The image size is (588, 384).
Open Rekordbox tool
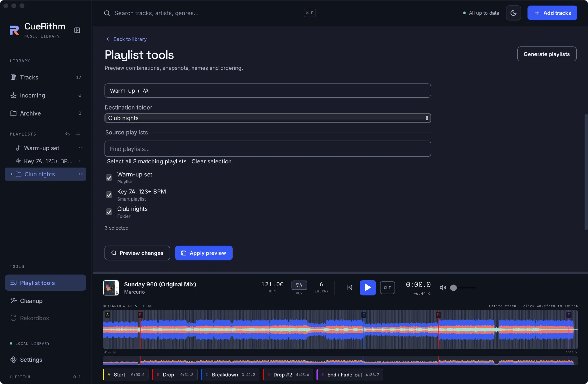(x=46, y=318)
